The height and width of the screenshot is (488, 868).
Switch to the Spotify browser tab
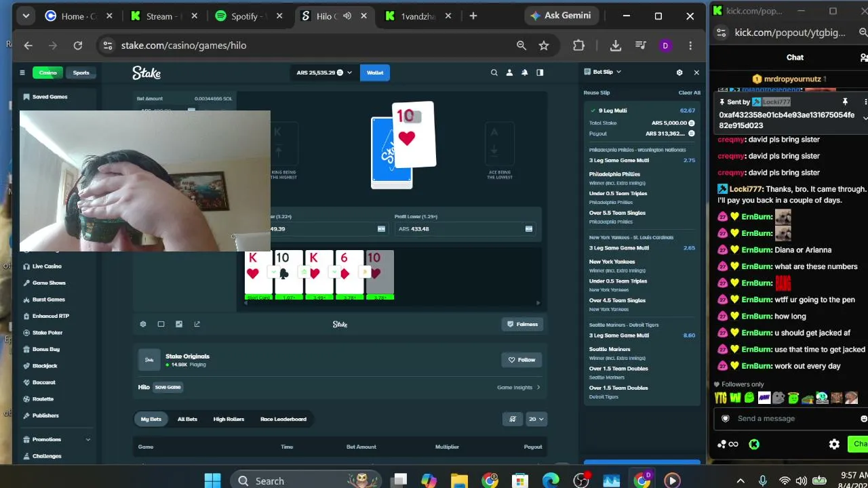248,16
